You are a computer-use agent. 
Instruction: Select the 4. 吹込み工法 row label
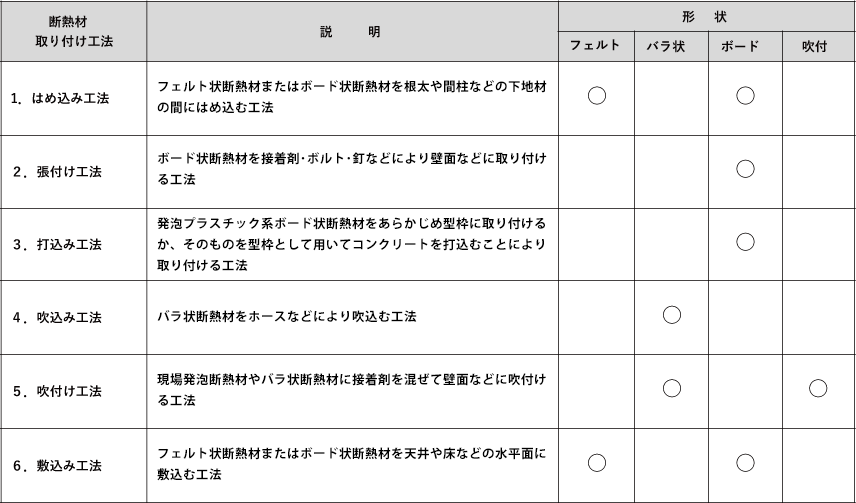(x=57, y=317)
